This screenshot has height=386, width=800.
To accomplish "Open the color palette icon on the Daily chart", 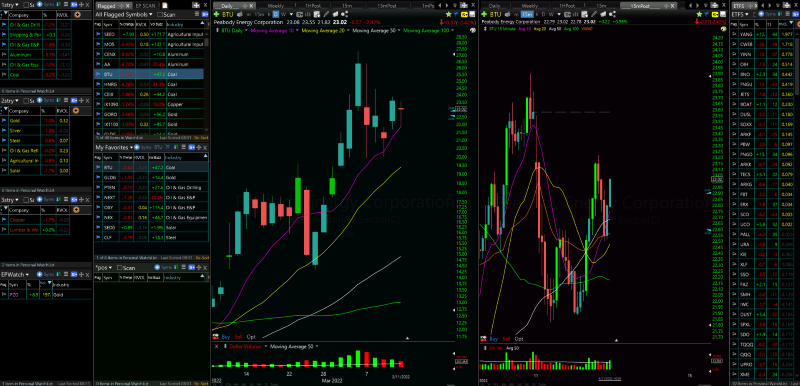I will (x=473, y=31).
